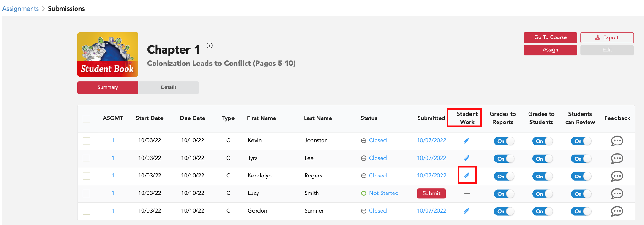The image size is (644, 225).
Task: Open feedback bubble for Gordon Sumner
Action: pyautogui.click(x=617, y=211)
